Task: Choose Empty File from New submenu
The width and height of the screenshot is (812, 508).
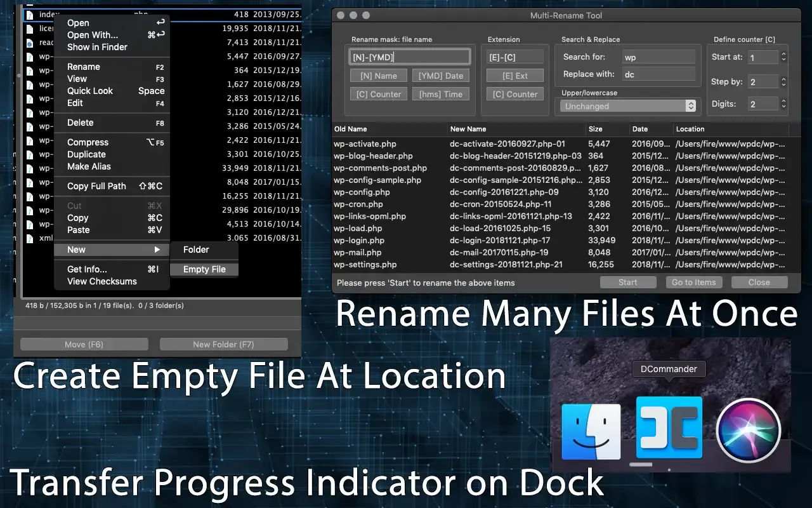Action: [x=204, y=269]
